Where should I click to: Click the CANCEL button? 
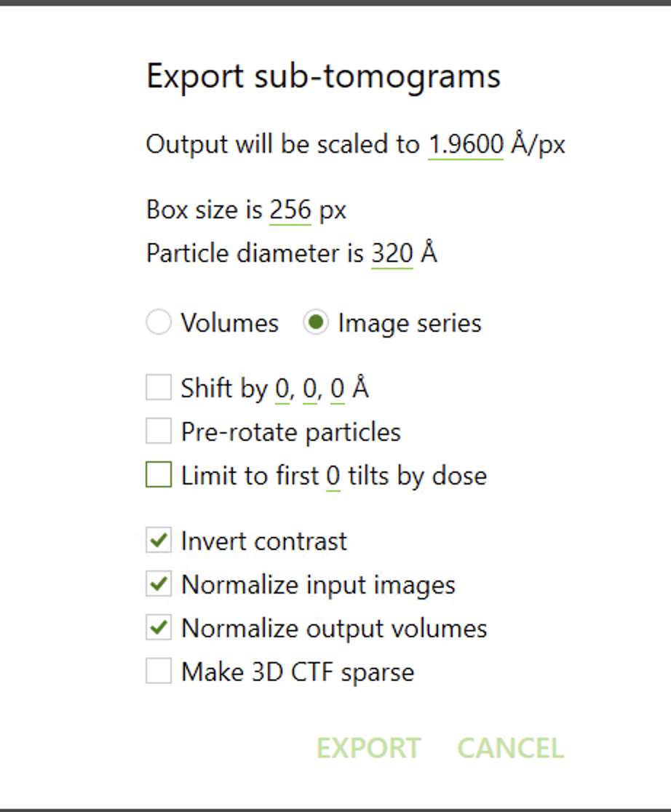510,748
